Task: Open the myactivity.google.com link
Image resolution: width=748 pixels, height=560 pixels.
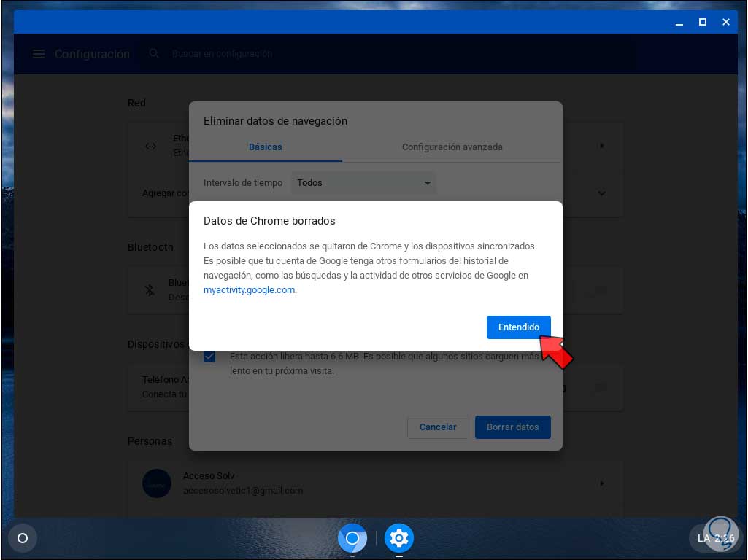Action: 249,289
